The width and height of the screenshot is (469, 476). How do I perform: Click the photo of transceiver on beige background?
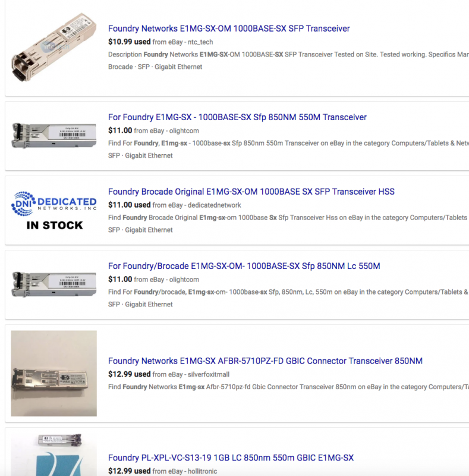[54, 374]
